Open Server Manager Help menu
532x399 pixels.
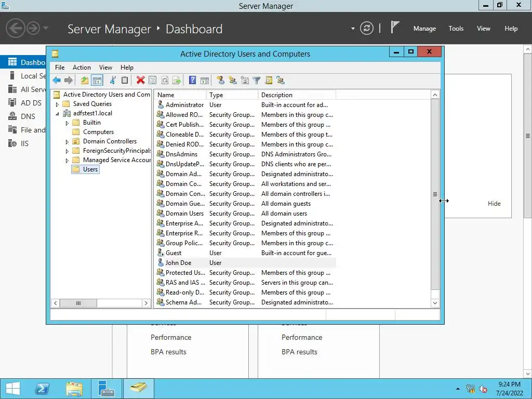tap(511, 29)
